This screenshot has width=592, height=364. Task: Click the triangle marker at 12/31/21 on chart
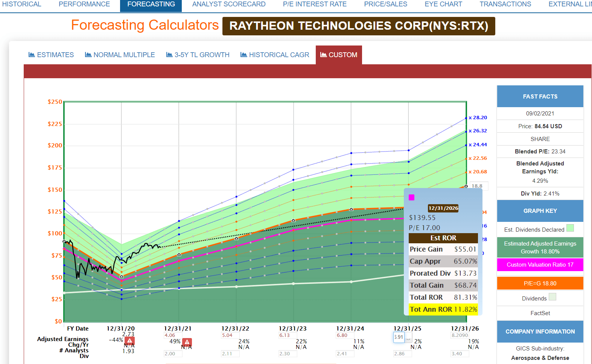click(x=179, y=255)
